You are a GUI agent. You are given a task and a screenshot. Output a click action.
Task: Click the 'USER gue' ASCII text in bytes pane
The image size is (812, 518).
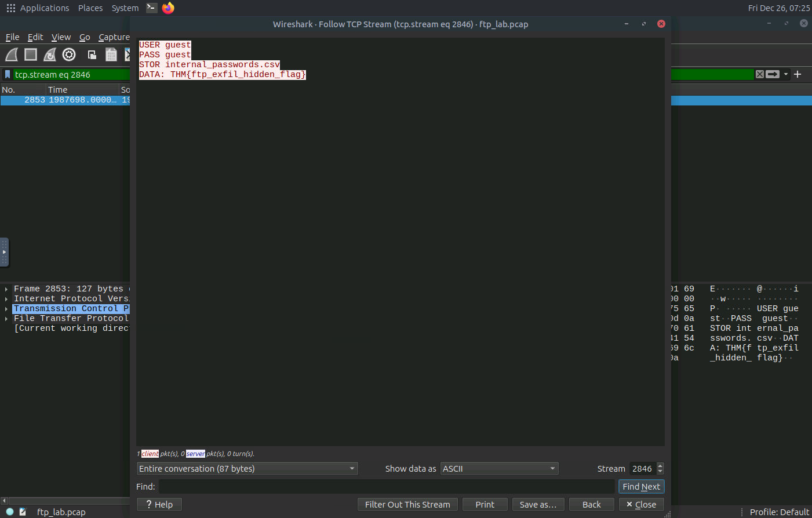point(777,308)
